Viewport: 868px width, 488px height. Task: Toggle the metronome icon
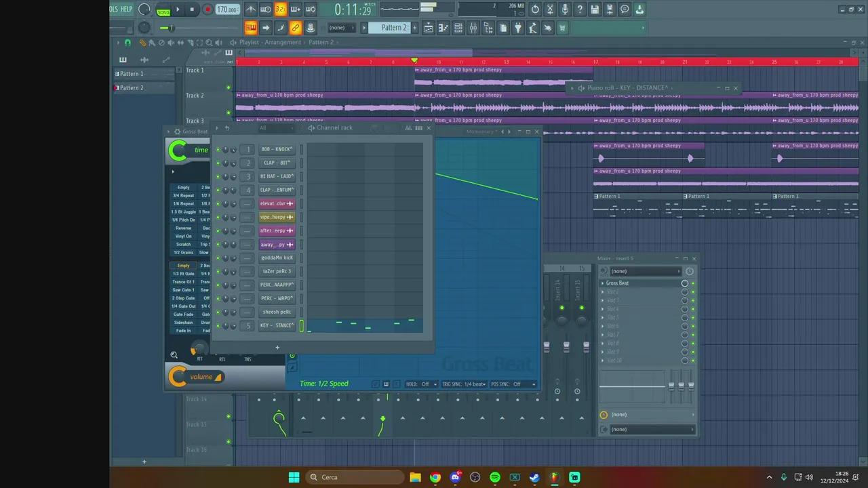click(251, 9)
